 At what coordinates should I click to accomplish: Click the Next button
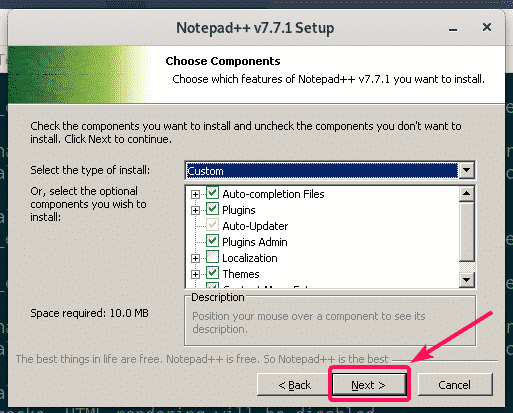pyautogui.click(x=369, y=384)
